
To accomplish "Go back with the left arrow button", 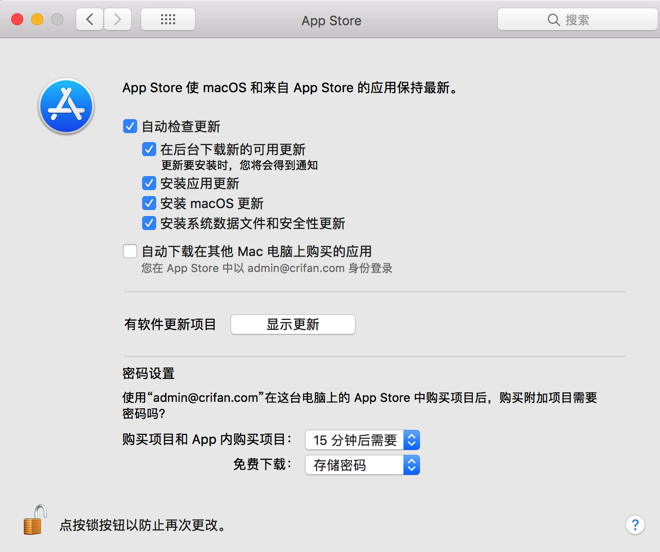I will point(90,19).
